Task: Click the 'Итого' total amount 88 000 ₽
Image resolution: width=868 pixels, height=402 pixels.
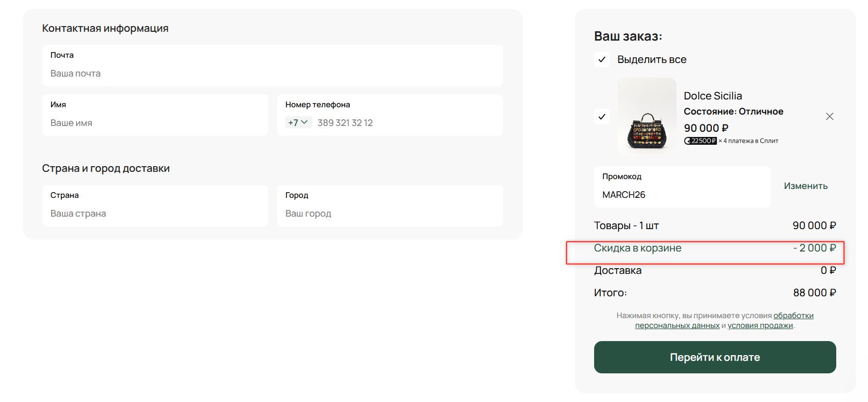Action: click(814, 293)
